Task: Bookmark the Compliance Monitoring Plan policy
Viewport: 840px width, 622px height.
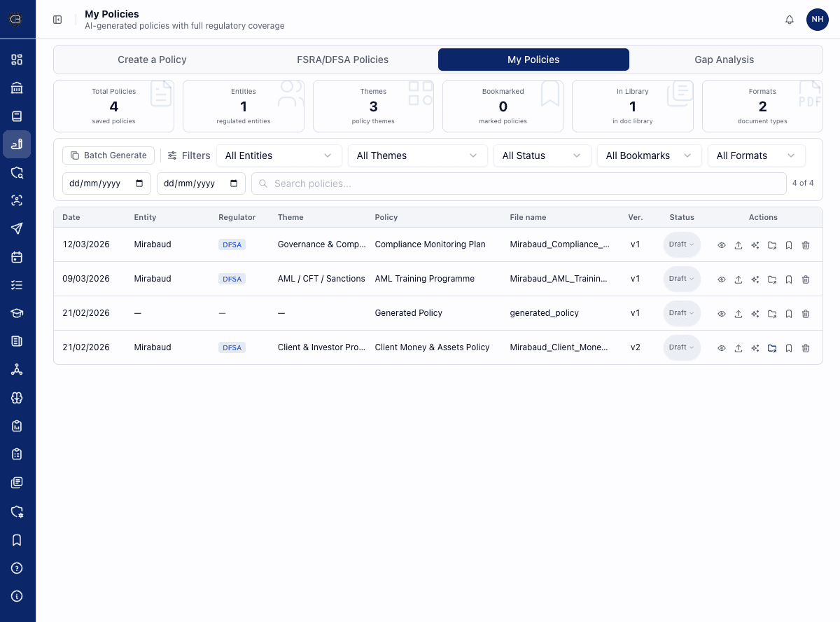Action: click(789, 244)
